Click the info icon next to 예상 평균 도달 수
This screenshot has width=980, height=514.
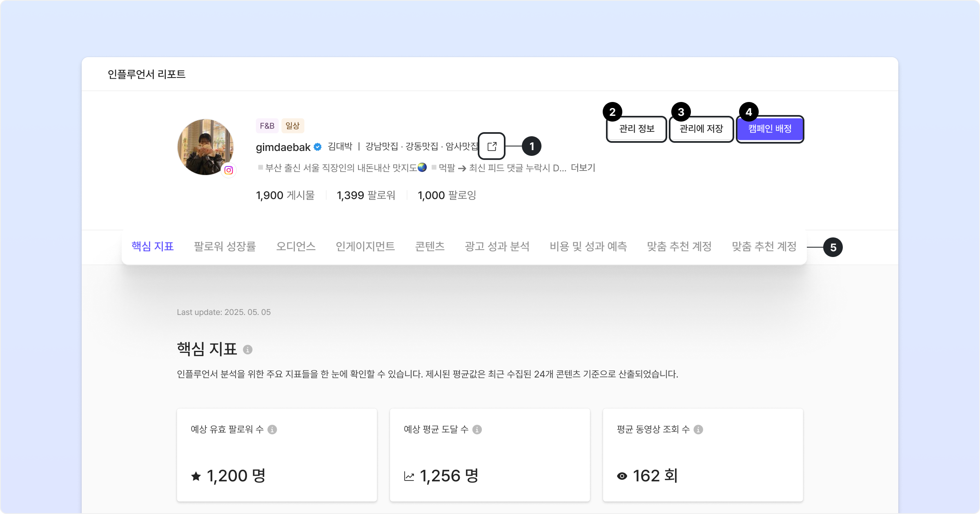pos(477,429)
